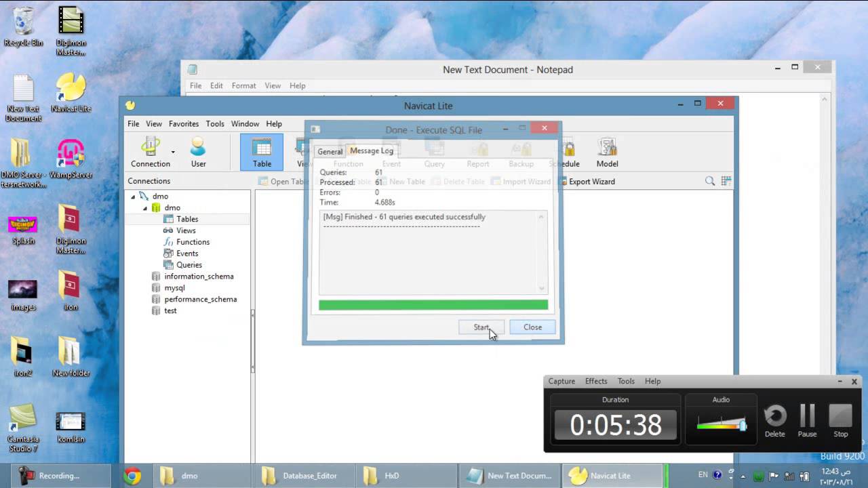The height and width of the screenshot is (488, 868).
Task: Open the Model toolbar icon
Action: (x=607, y=152)
